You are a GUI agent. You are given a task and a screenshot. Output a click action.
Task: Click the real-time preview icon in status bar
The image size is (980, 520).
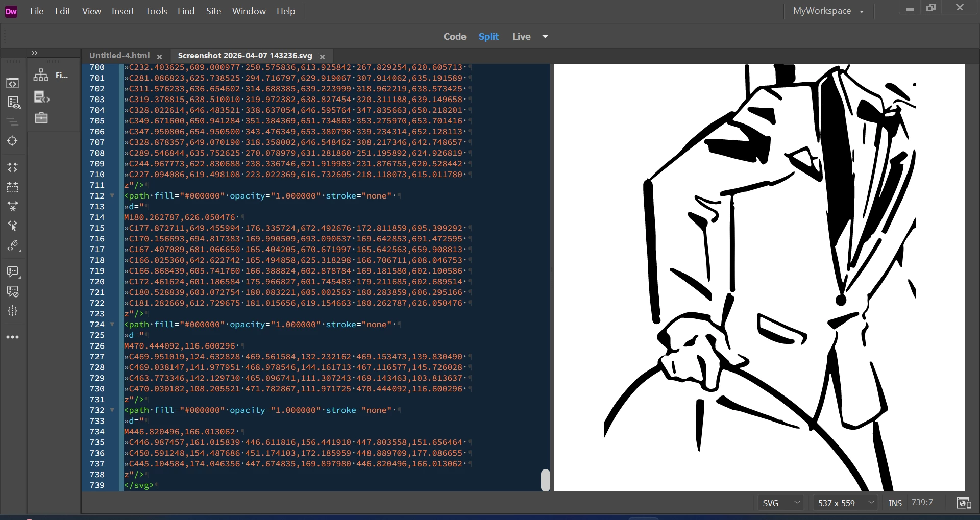point(964,503)
